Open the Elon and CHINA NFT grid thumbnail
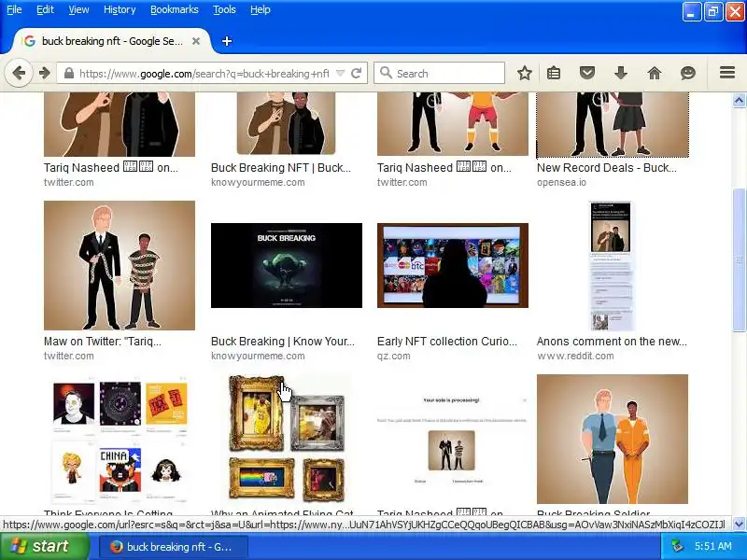This screenshot has width=747, height=560. pos(120,439)
